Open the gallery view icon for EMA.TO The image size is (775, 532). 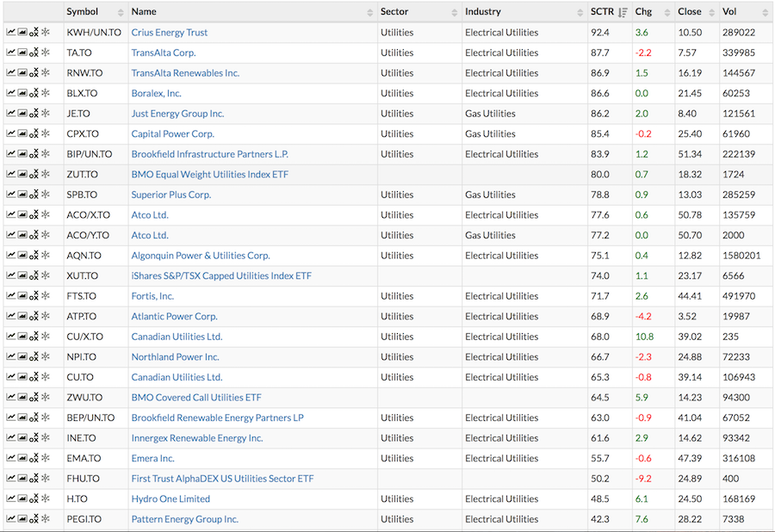(22, 457)
